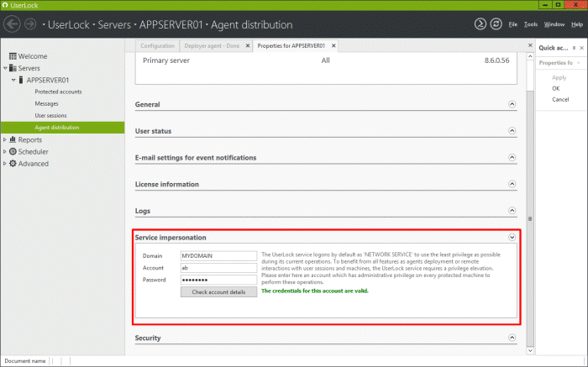Click the APPSERVER01 server icon
Screen dimensions: 588x367
(21, 81)
